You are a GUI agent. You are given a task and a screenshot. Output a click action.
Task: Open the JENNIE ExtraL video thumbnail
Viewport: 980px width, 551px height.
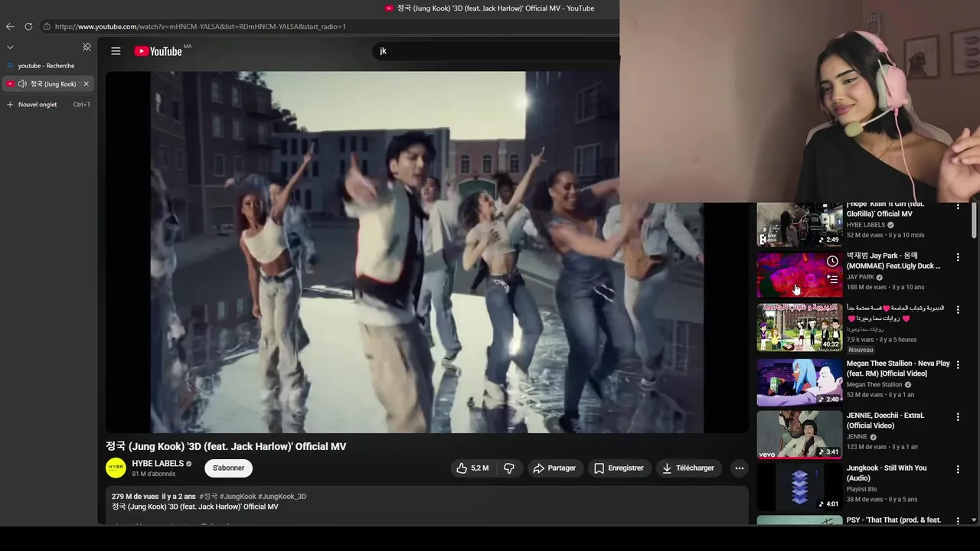(799, 435)
